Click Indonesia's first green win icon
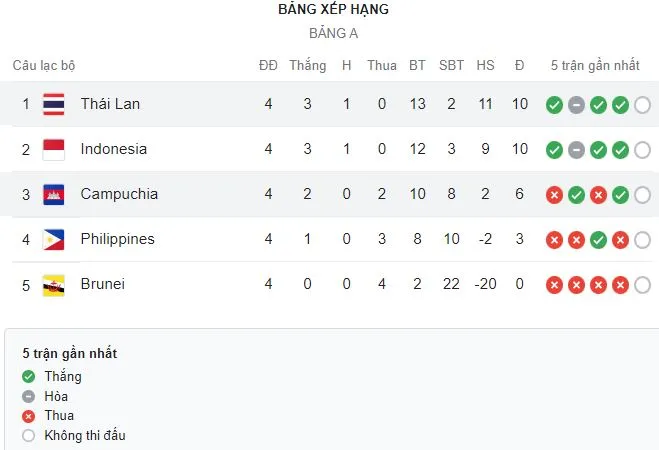Image resolution: width=659 pixels, height=450 pixels. tap(554, 150)
